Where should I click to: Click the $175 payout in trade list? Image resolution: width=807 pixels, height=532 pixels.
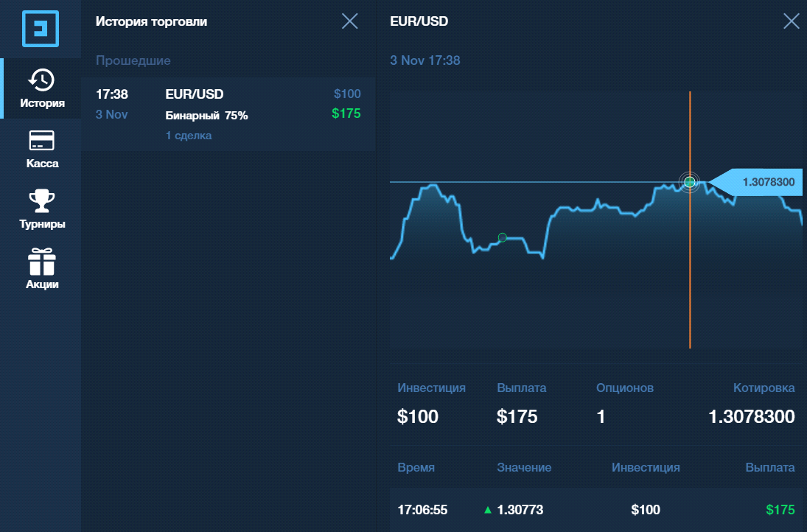(x=346, y=113)
